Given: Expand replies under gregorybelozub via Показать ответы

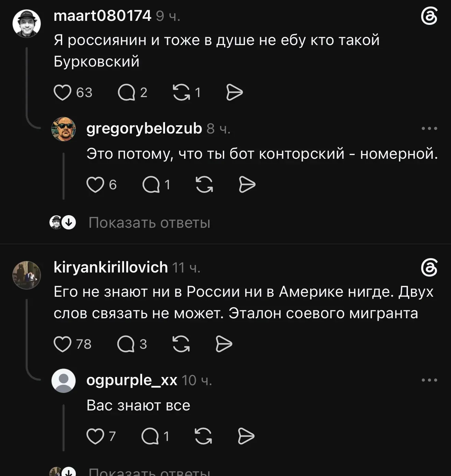Looking at the screenshot, I should click(149, 223).
